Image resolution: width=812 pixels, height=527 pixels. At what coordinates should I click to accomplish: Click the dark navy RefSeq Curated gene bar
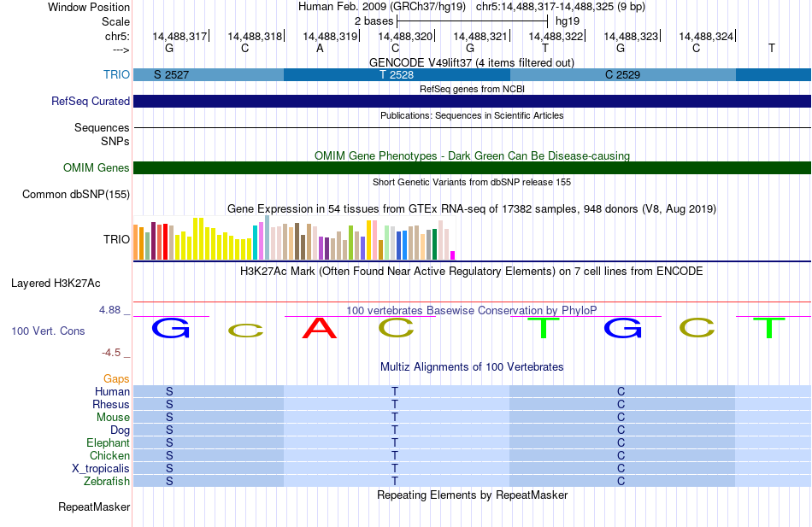(472, 101)
